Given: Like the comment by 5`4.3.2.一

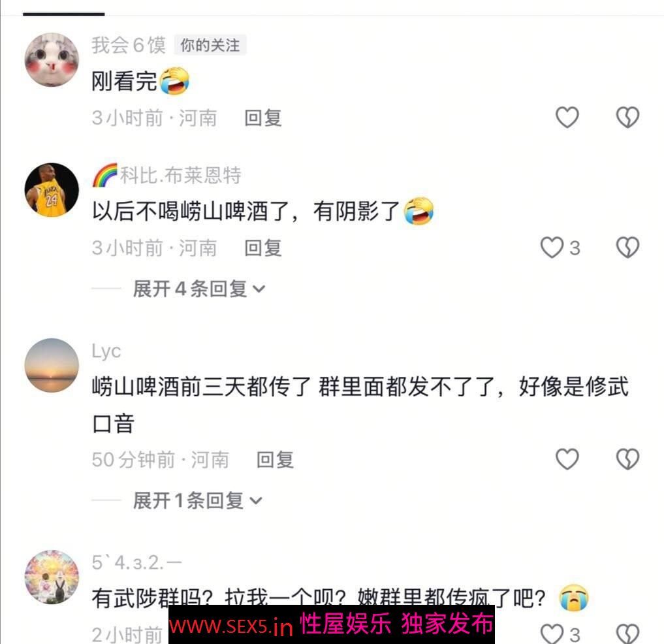Looking at the screenshot, I should click(552, 634).
